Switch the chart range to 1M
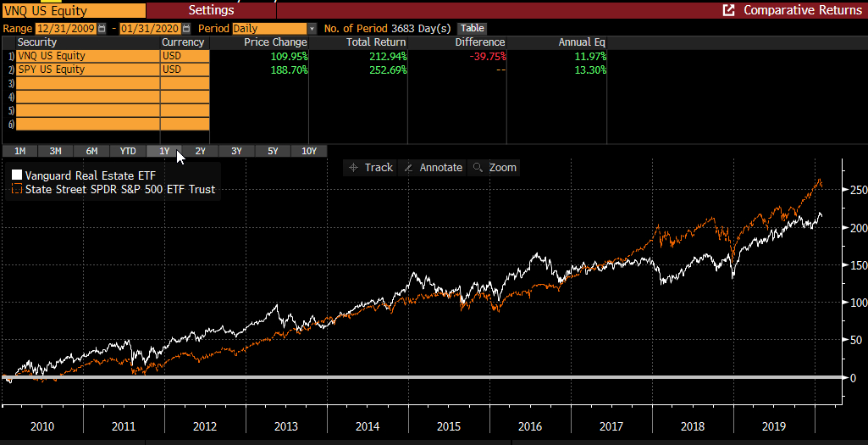Image resolution: width=868 pixels, height=445 pixels. (19, 151)
